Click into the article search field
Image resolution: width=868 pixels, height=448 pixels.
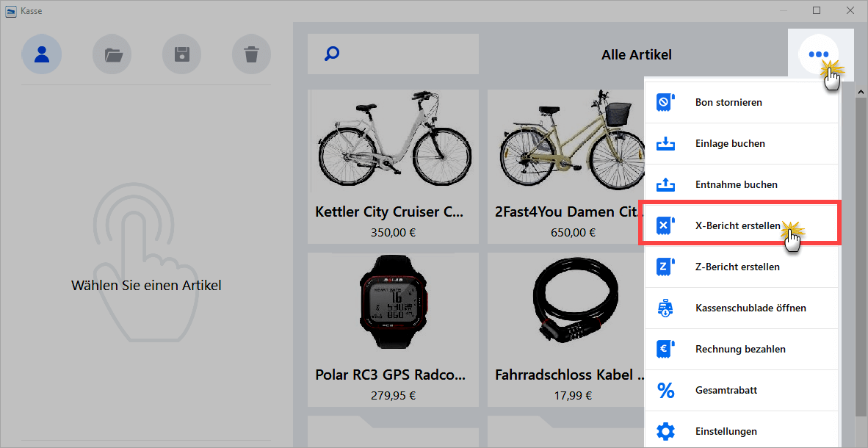click(393, 54)
